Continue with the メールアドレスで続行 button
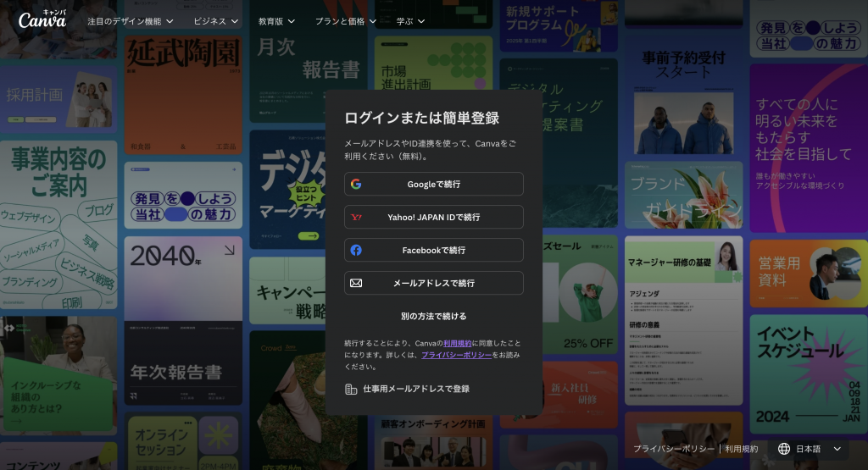This screenshot has width=868, height=470. click(x=433, y=283)
